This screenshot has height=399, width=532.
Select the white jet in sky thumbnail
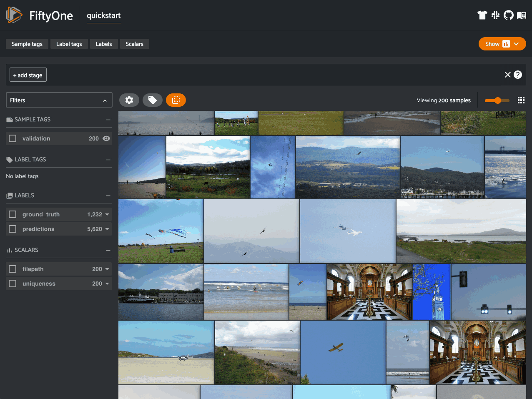348,231
